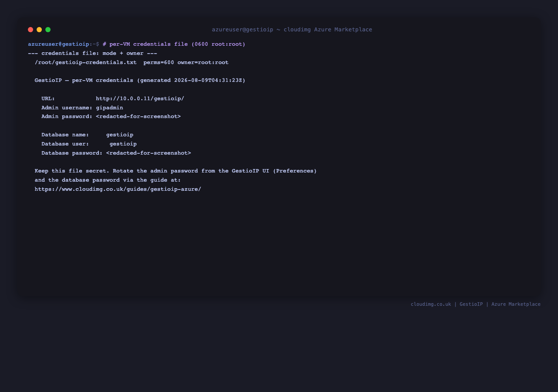This screenshot has width=558, height=392.
Task: Click the 'URL:' label
Action: coord(48,99)
